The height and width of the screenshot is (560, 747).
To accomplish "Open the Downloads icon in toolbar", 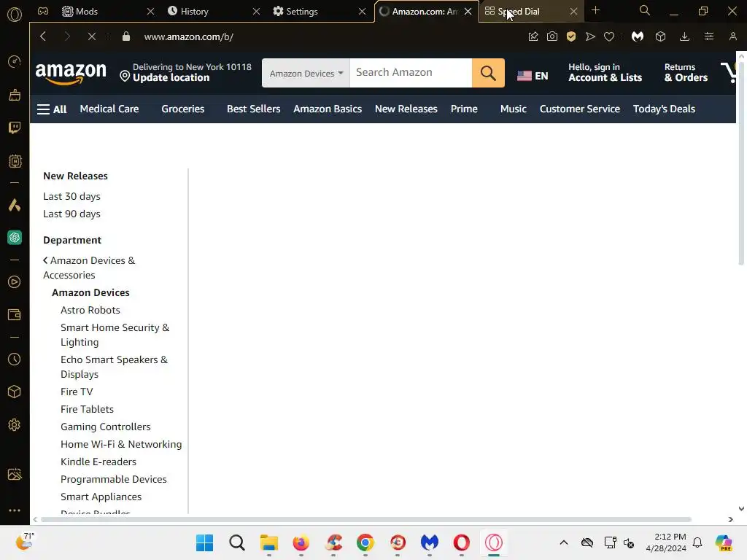I will [684, 36].
